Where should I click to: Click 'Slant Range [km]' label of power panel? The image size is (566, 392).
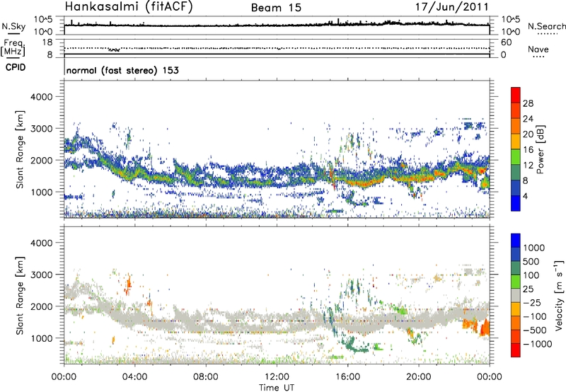pyautogui.click(x=20, y=149)
